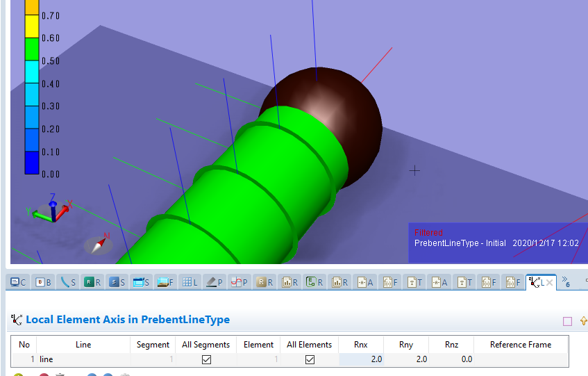Click the Reference Frame column header

(520, 345)
